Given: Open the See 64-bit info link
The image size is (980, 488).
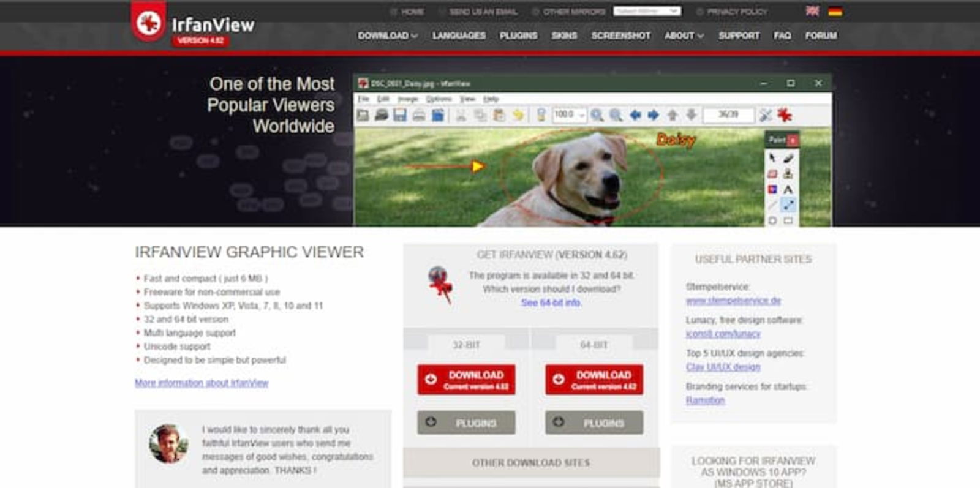Looking at the screenshot, I should pos(551,302).
